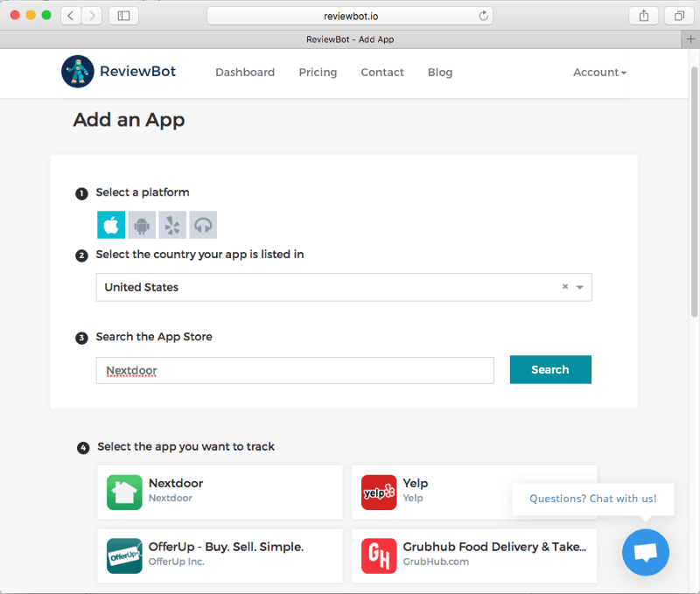700x594 pixels.
Task: Click the Yelp burst app icon
Action: (x=378, y=493)
